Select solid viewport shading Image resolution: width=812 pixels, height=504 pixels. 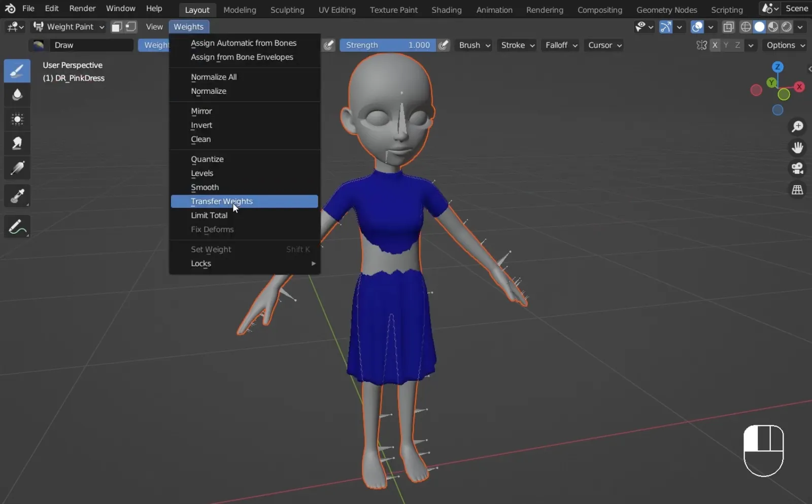(759, 27)
